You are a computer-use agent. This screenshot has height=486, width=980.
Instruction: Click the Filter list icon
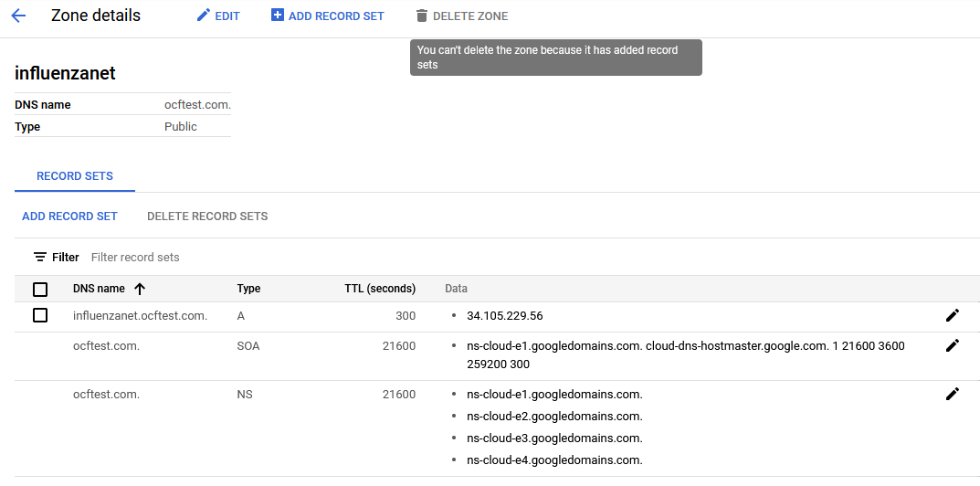[40, 257]
